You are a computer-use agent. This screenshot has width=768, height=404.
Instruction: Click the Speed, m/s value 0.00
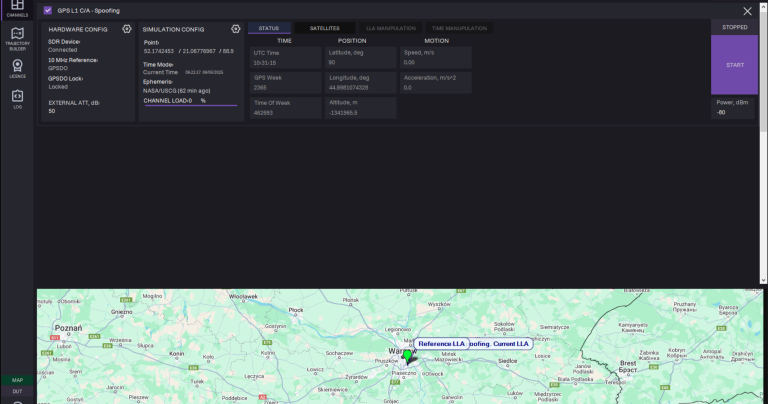pyautogui.click(x=409, y=62)
